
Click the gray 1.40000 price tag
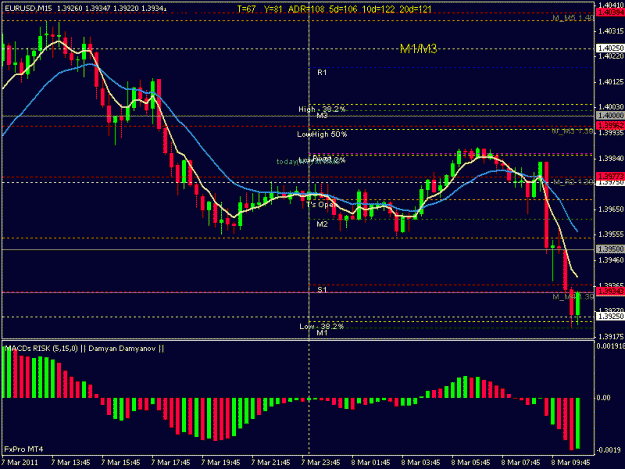(610, 115)
